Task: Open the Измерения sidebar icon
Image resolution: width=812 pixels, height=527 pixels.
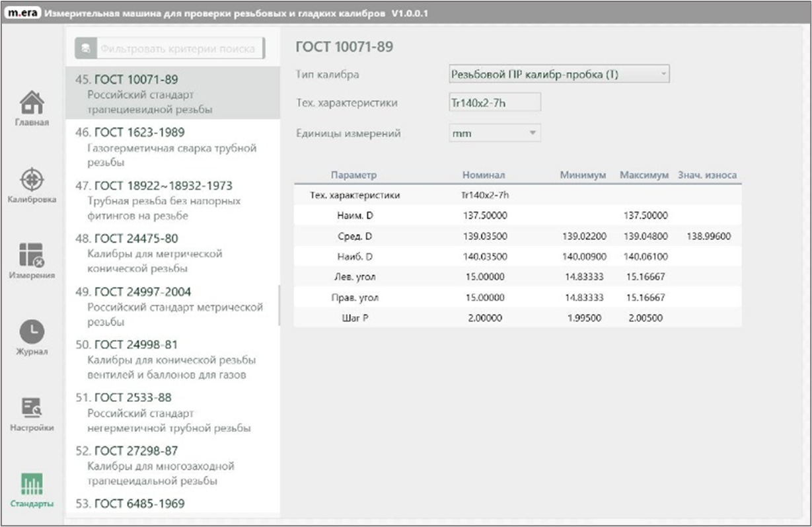Action: [x=32, y=255]
